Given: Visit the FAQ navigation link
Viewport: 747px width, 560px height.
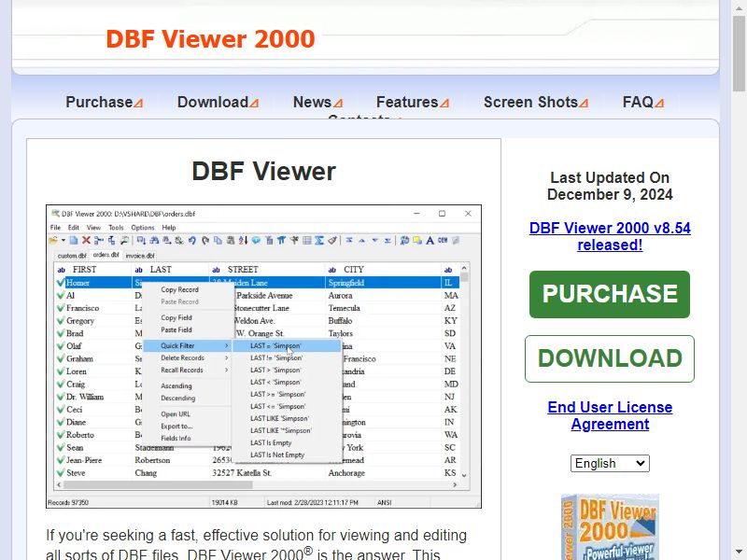Looking at the screenshot, I should [643, 102].
